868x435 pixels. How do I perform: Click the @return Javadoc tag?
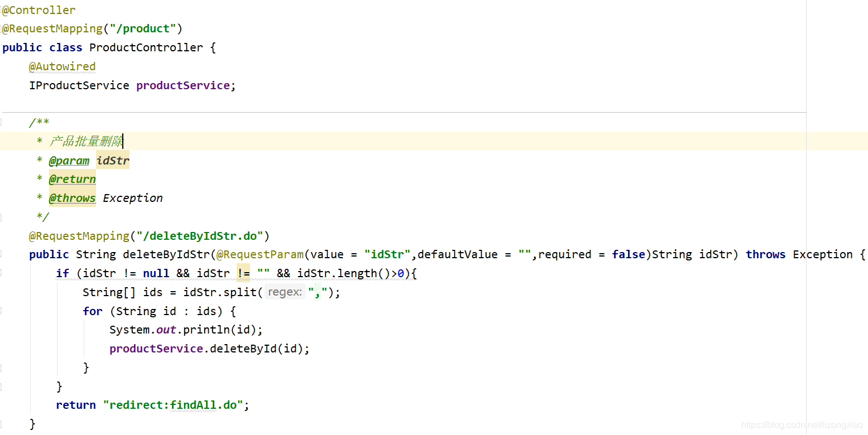pyautogui.click(x=73, y=179)
